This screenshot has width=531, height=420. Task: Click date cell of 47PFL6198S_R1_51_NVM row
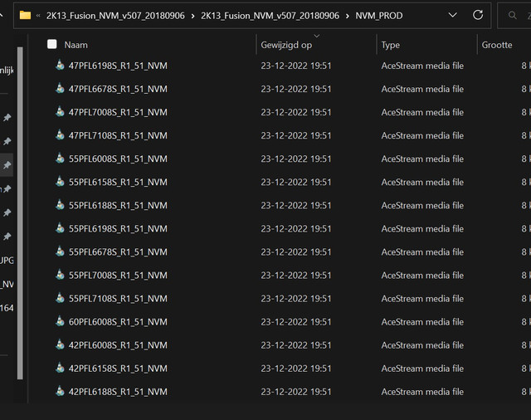[x=296, y=66]
